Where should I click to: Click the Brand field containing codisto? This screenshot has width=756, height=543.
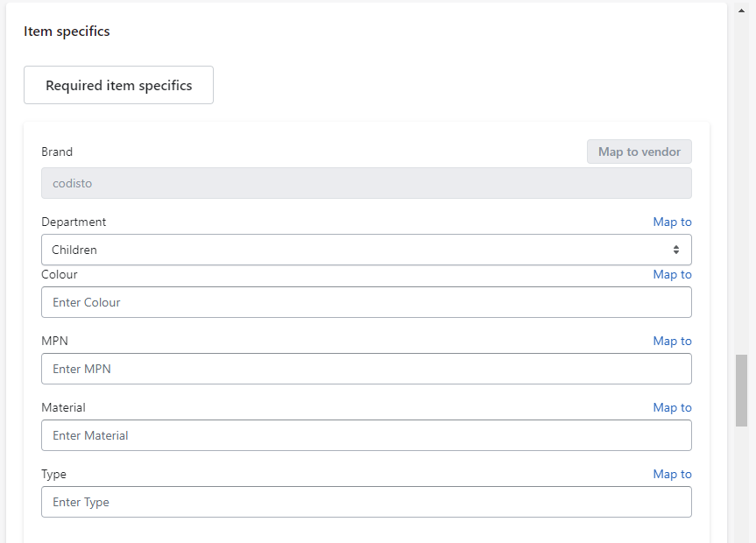[x=366, y=183]
